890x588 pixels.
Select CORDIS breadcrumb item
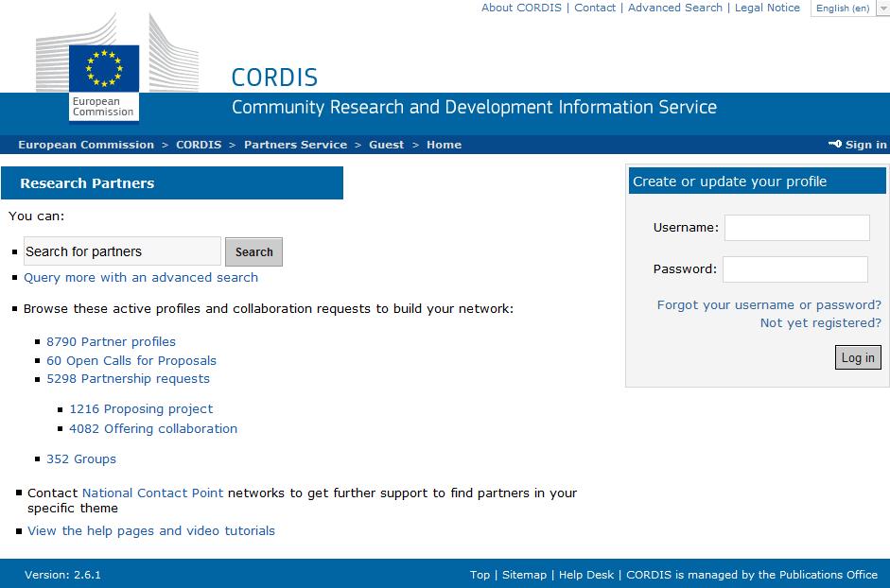(199, 145)
